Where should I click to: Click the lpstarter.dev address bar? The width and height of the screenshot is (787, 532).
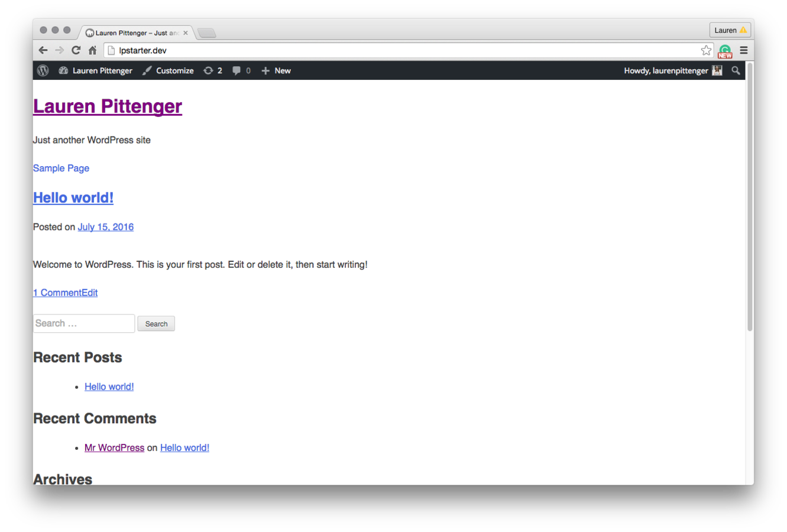tap(408, 50)
